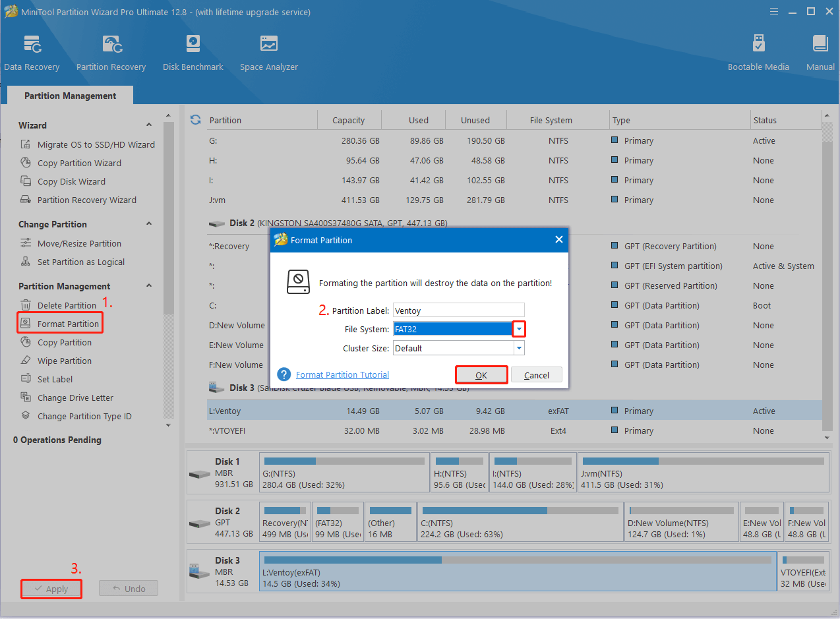
Task: Select Disk 2 KINGSTON header row
Action: click(x=514, y=223)
